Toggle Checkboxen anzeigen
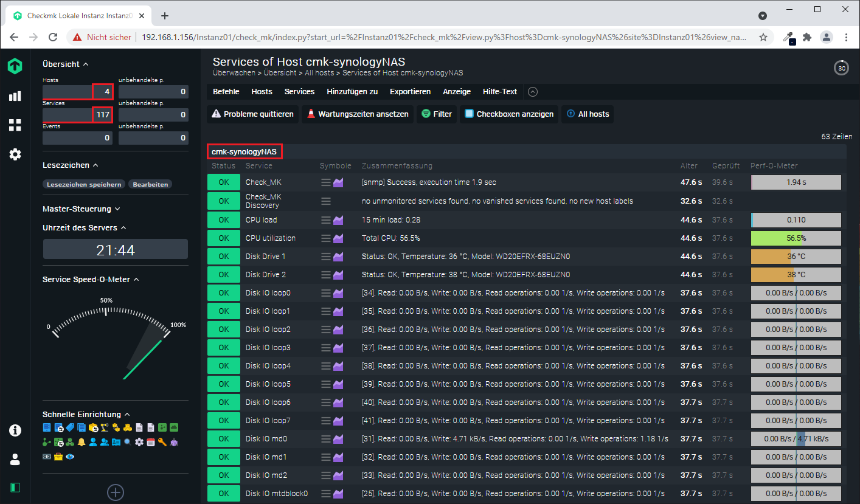 click(x=508, y=114)
